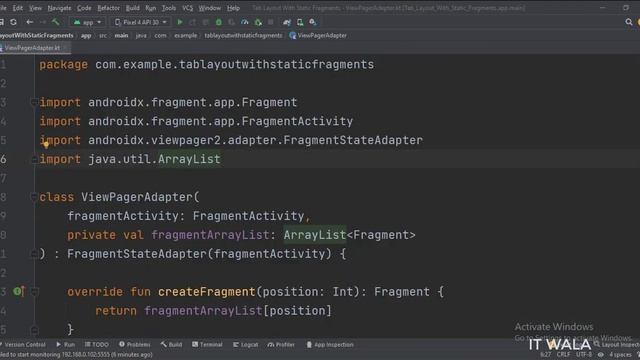Run the app with green play icon

[x=180, y=22]
